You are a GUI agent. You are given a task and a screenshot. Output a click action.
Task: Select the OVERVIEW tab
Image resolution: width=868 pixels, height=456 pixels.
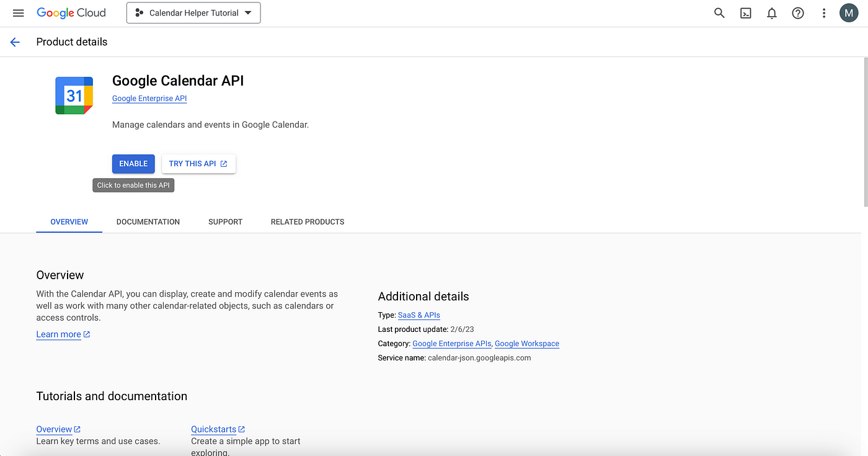click(69, 221)
